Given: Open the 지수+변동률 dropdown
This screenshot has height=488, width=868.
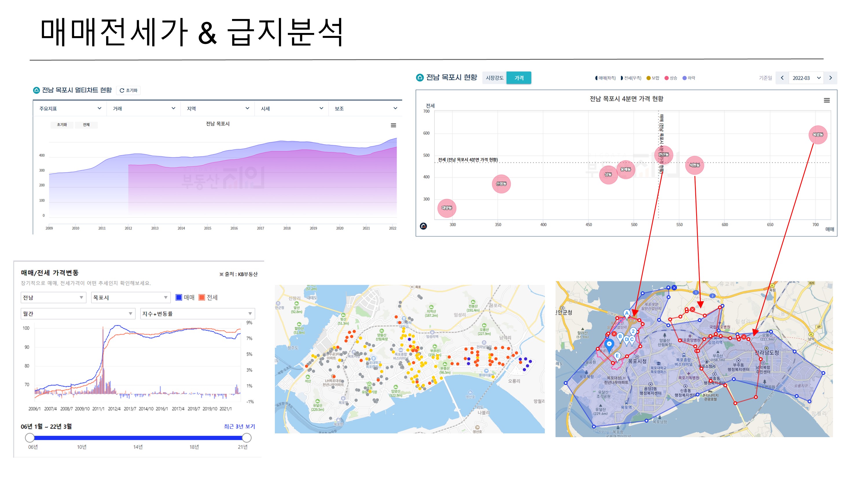Looking at the screenshot, I should pyautogui.click(x=197, y=314).
